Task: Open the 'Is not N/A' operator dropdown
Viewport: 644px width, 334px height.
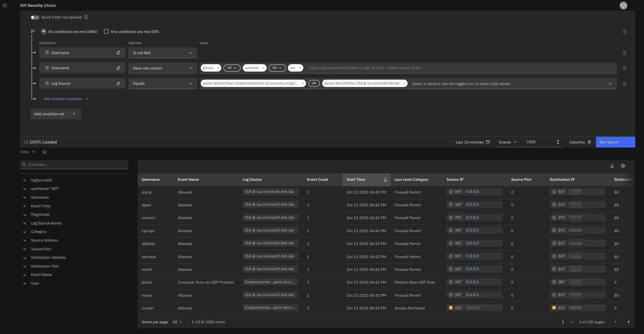Action: (x=162, y=53)
